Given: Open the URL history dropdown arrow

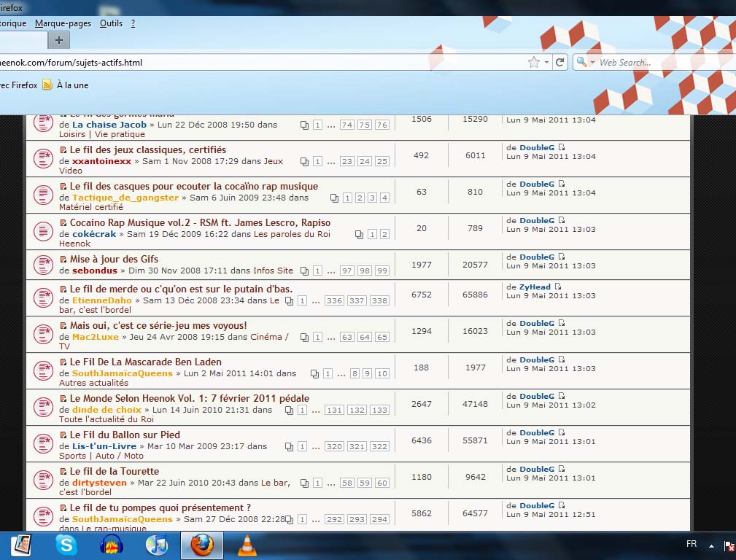Looking at the screenshot, I should click(x=546, y=63).
